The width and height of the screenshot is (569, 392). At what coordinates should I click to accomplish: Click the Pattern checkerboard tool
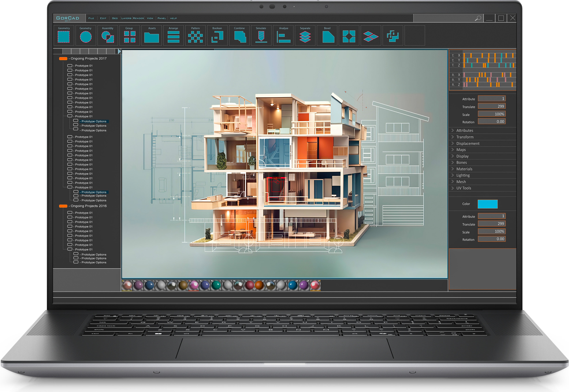pos(195,37)
